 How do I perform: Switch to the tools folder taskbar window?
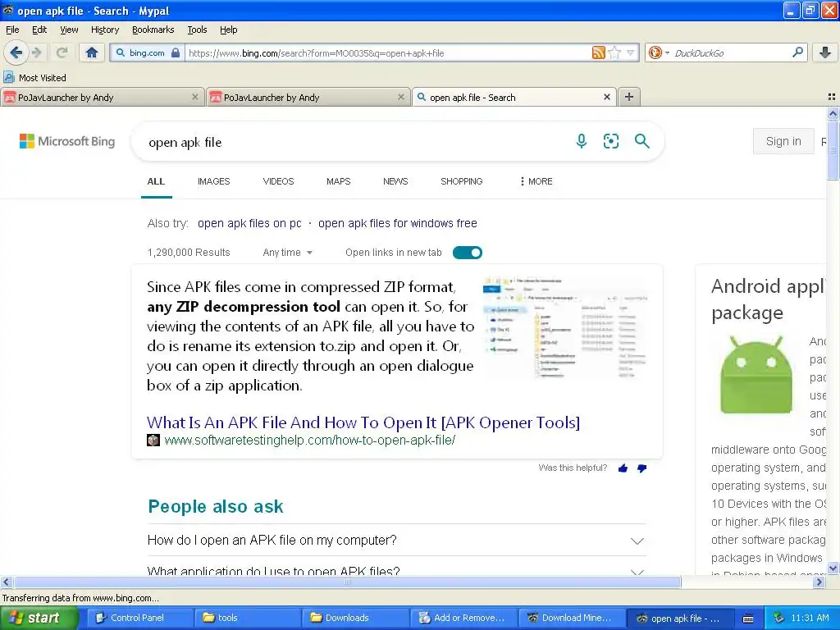click(247, 618)
